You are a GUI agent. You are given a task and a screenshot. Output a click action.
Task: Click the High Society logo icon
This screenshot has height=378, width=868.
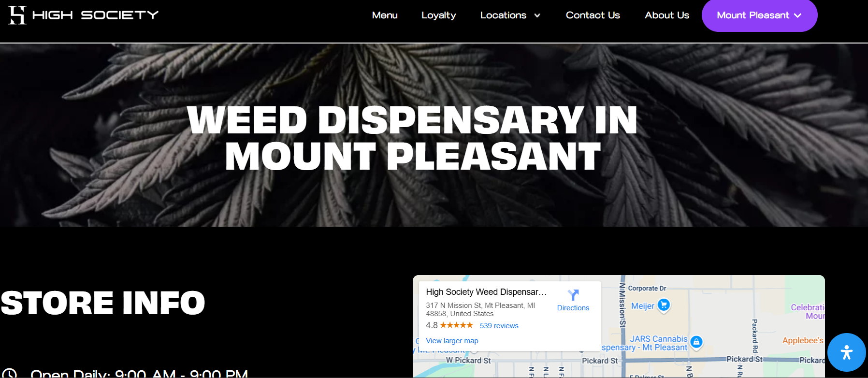pyautogui.click(x=17, y=15)
